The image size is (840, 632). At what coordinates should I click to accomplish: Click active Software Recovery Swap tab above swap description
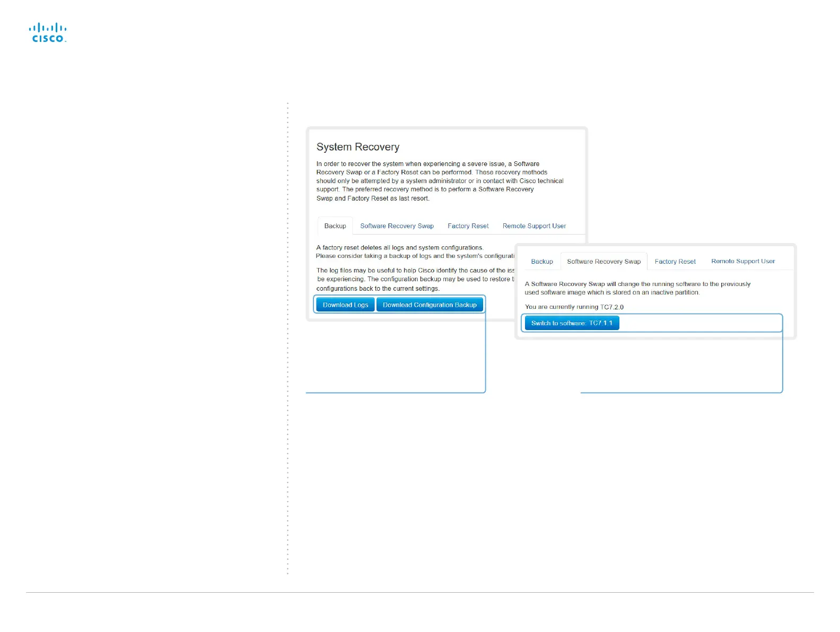click(604, 262)
